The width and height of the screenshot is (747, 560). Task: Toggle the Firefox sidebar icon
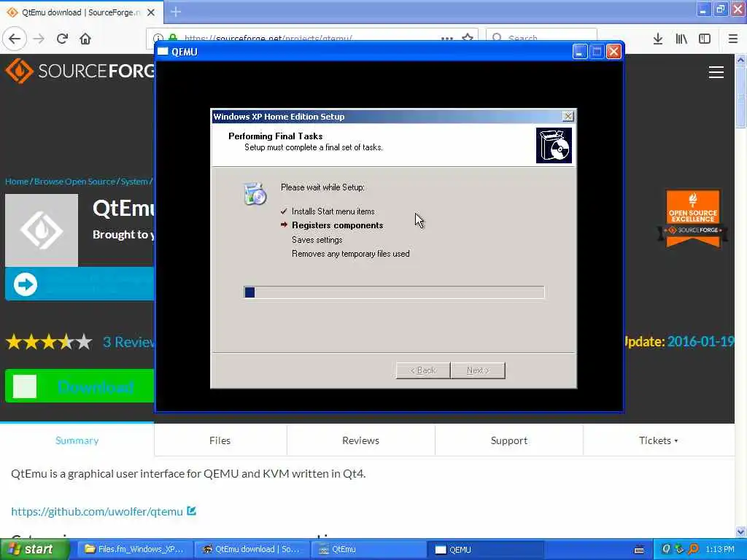(705, 39)
